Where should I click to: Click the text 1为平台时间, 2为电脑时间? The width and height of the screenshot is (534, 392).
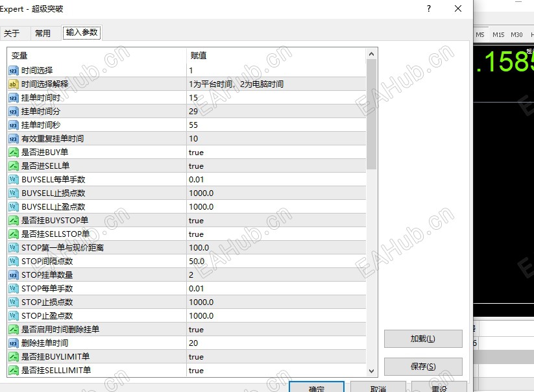point(236,84)
